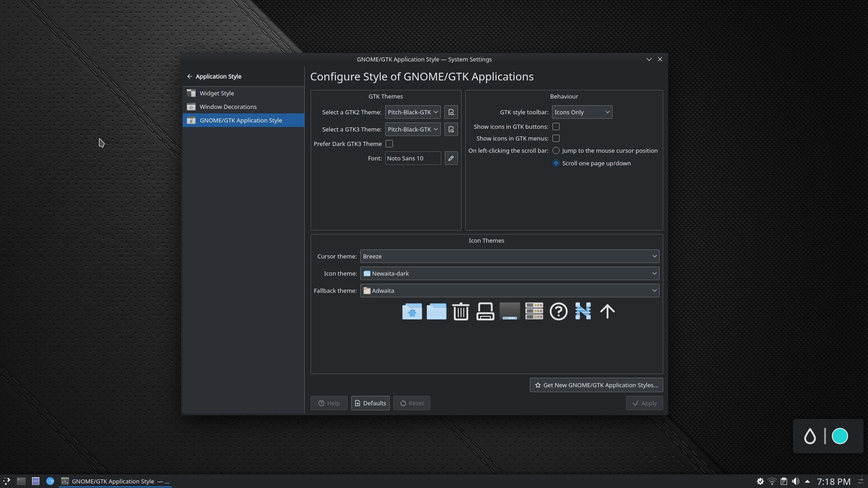This screenshot has height=488, width=868.
Task: Click the server rack preview icon
Action: pos(534,311)
